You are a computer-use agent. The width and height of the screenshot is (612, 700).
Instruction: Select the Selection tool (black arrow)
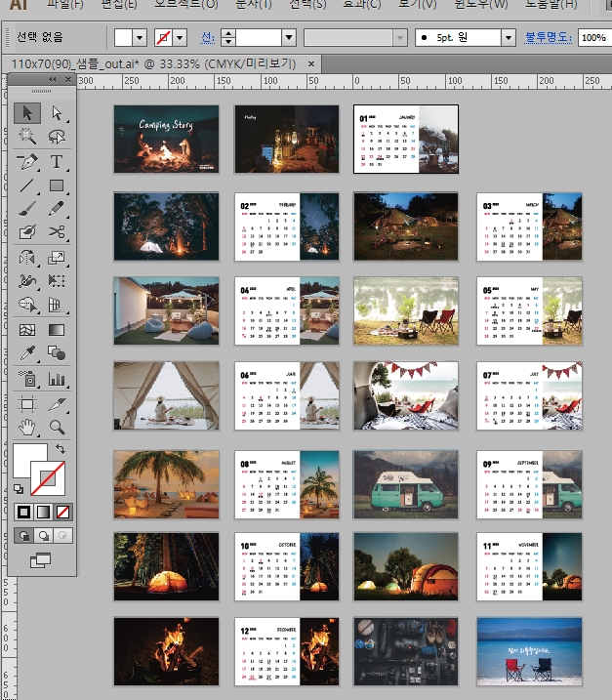27,113
